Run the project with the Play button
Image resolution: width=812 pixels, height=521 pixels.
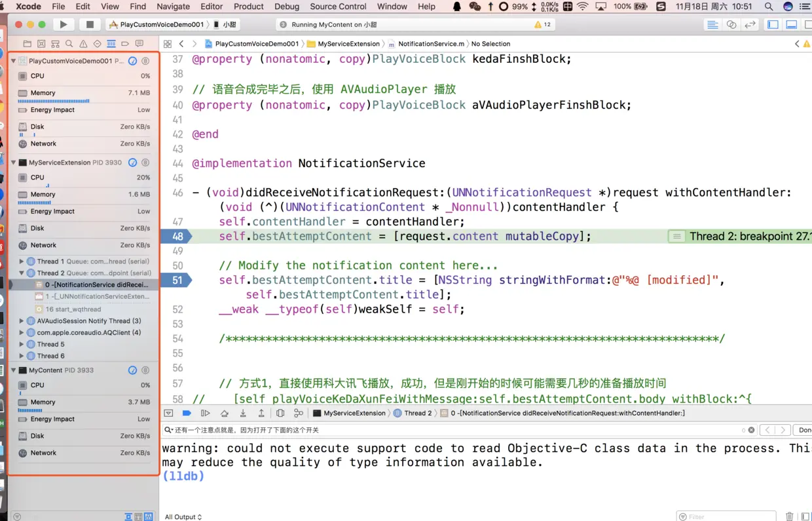[64, 24]
